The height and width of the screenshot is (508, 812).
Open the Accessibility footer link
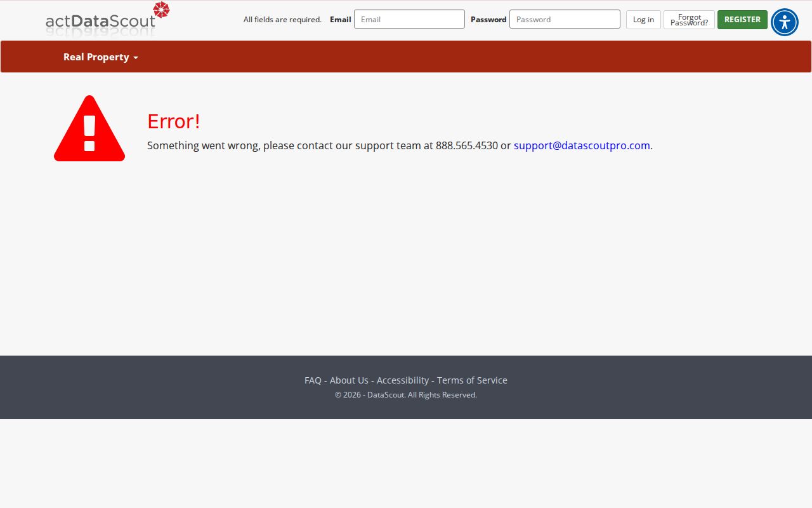[403, 380]
